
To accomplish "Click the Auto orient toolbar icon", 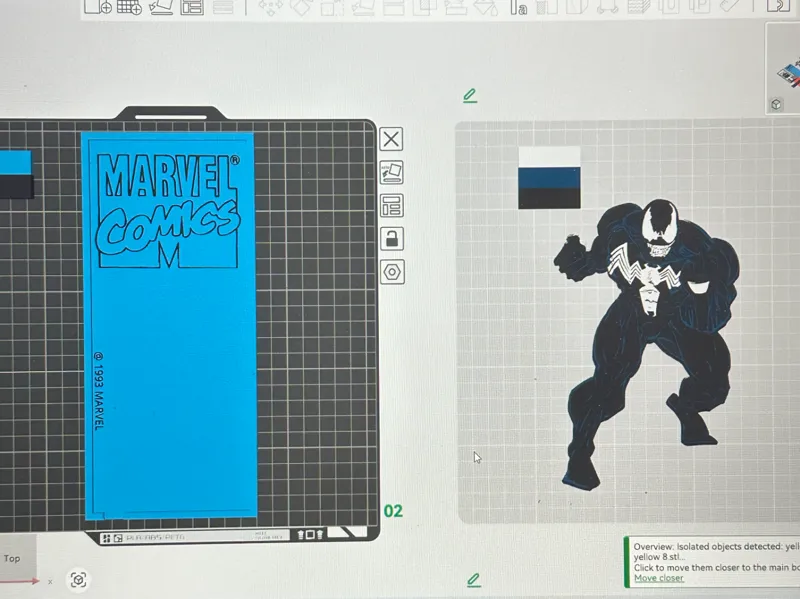I will pyautogui.click(x=161, y=7).
